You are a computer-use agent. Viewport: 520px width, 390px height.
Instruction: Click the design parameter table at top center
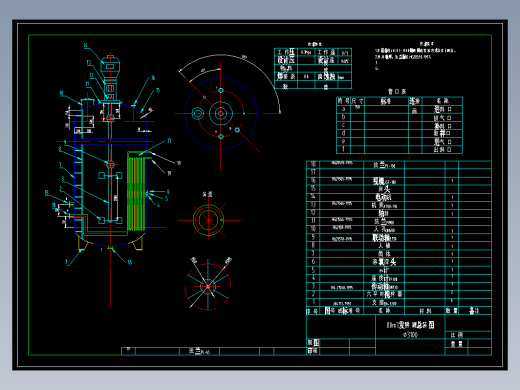tap(313, 68)
